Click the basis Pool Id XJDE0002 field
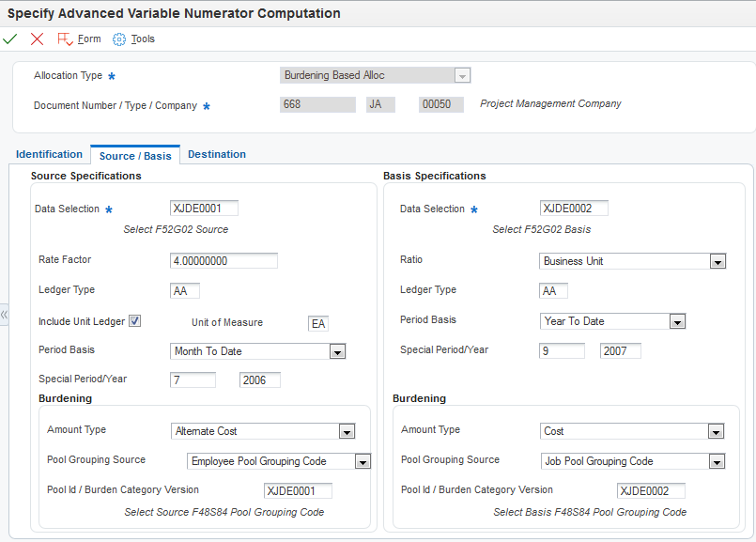This screenshot has height=542, width=756. [x=651, y=490]
